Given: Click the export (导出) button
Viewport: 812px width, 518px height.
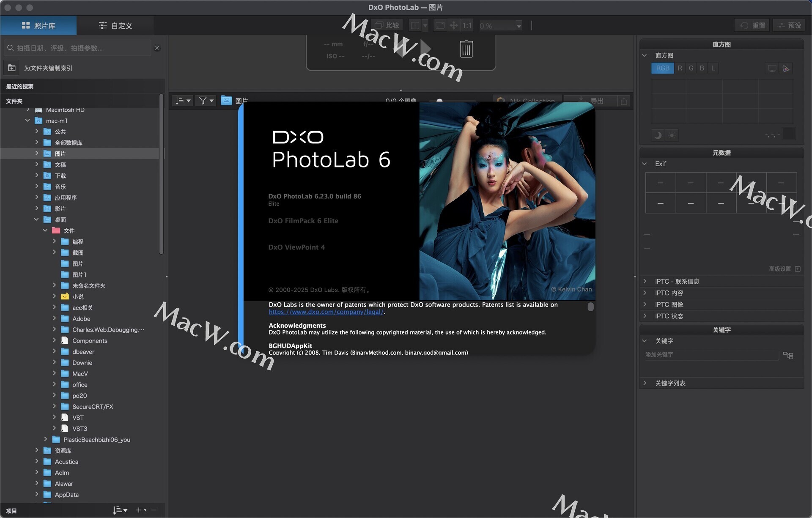Looking at the screenshot, I should pyautogui.click(x=591, y=101).
